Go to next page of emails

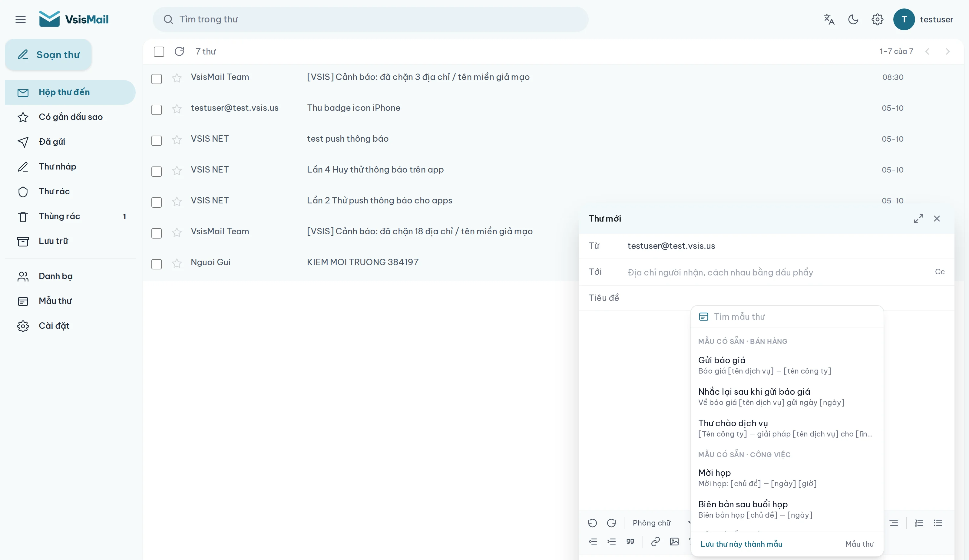[948, 51]
